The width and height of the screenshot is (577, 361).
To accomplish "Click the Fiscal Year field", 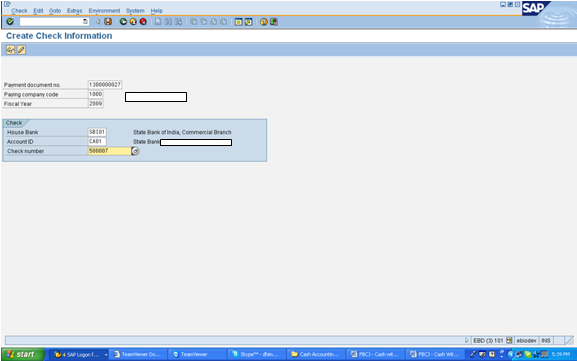I will click(x=96, y=104).
